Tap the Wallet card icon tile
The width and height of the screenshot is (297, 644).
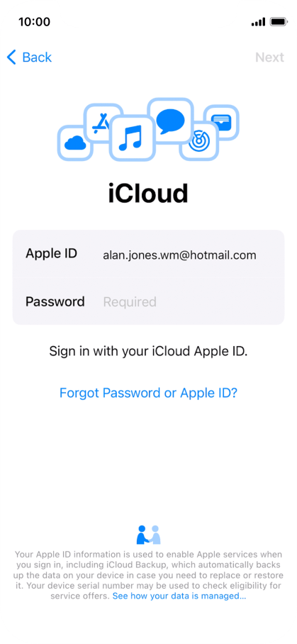(221, 123)
